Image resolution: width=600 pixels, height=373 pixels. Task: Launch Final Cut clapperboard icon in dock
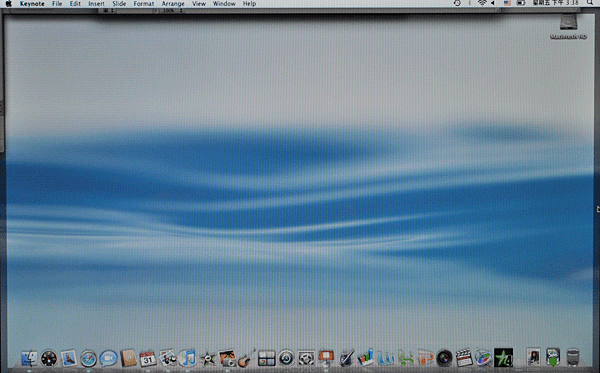click(x=464, y=358)
